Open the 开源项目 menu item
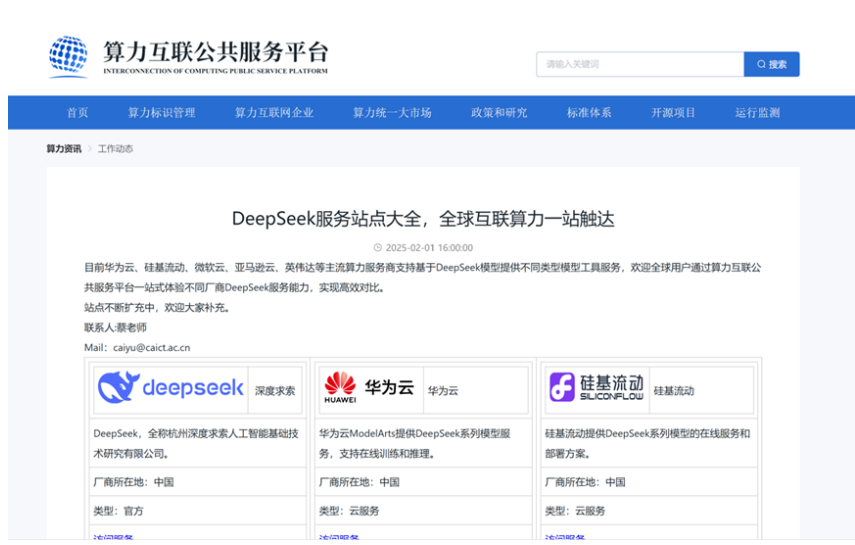The width and height of the screenshot is (855, 545). point(673,113)
